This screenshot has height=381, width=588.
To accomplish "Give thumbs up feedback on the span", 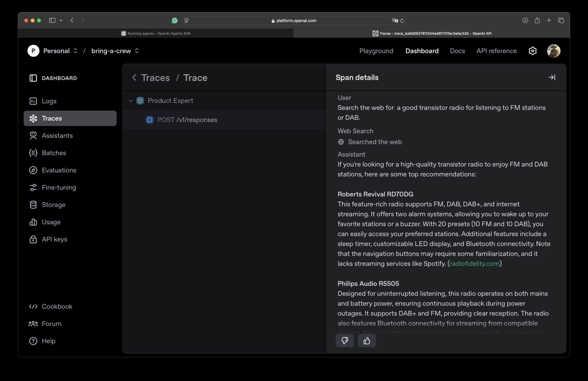I will click(x=367, y=340).
